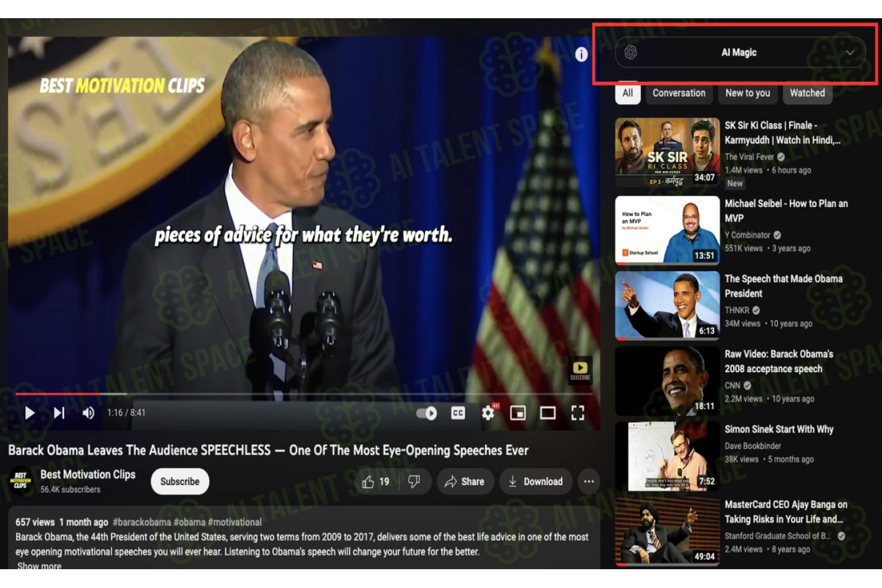Viewport: 882px width, 588px height.
Task: Click title Michael Seibel How to Plan an MVP
Action: 786,211
